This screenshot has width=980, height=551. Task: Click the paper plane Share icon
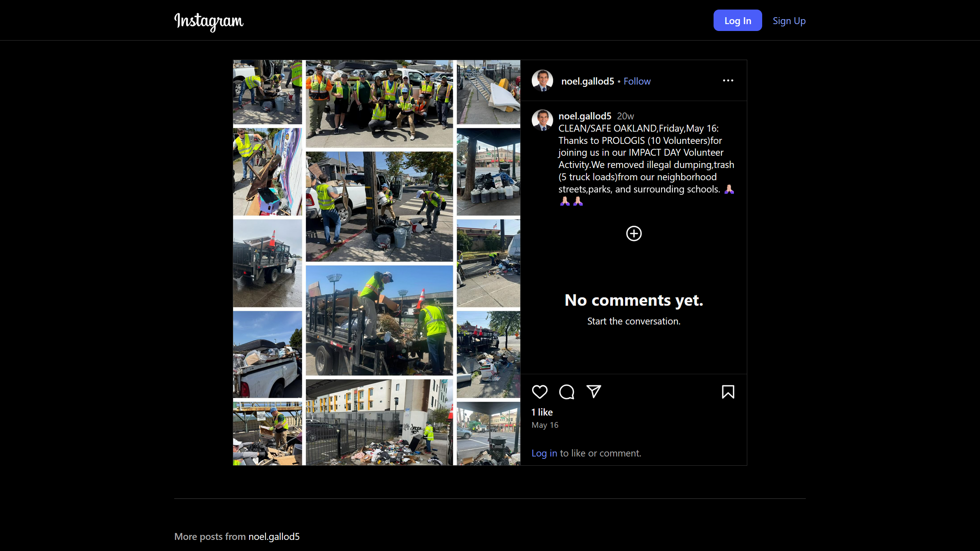click(x=594, y=391)
